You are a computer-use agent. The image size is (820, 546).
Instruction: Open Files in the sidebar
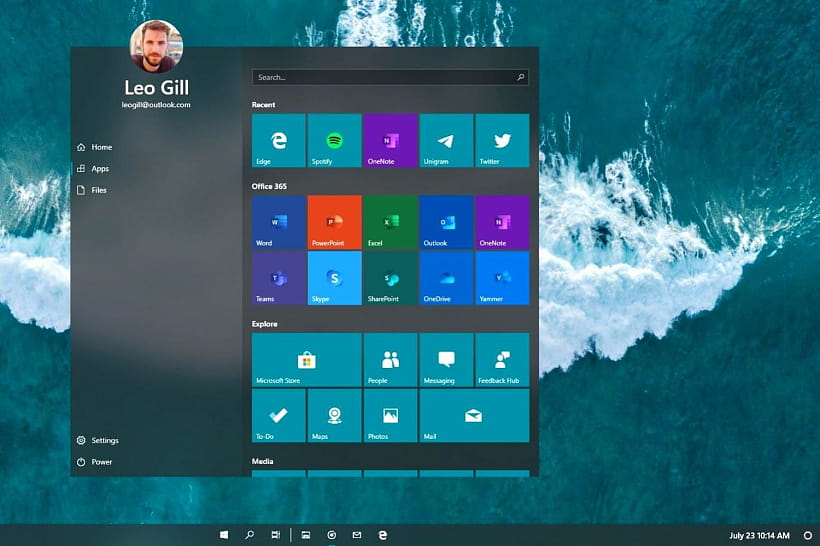(x=92, y=190)
